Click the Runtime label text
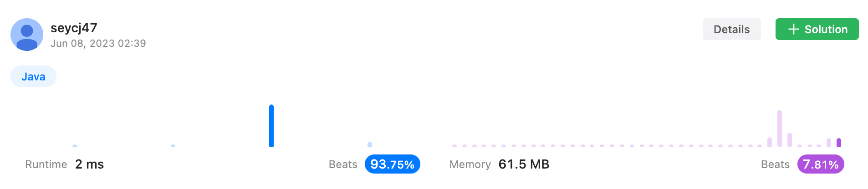 click(x=46, y=164)
